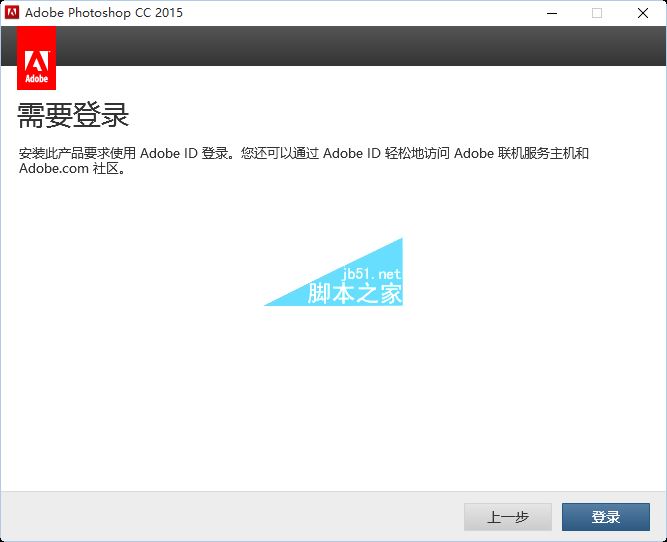Click the red Adobe logo
The width and height of the screenshot is (667, 542).
click(36, 58)
